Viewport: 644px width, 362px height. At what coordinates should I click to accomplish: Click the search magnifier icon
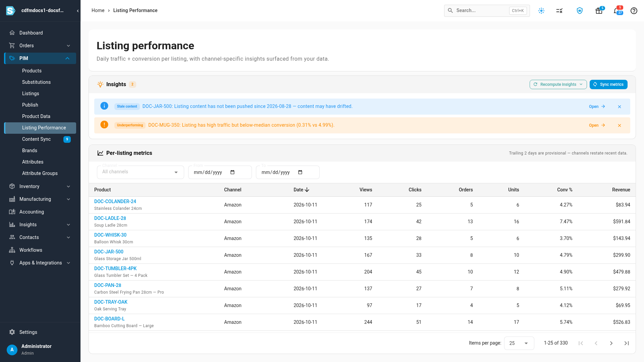point(450,11)
